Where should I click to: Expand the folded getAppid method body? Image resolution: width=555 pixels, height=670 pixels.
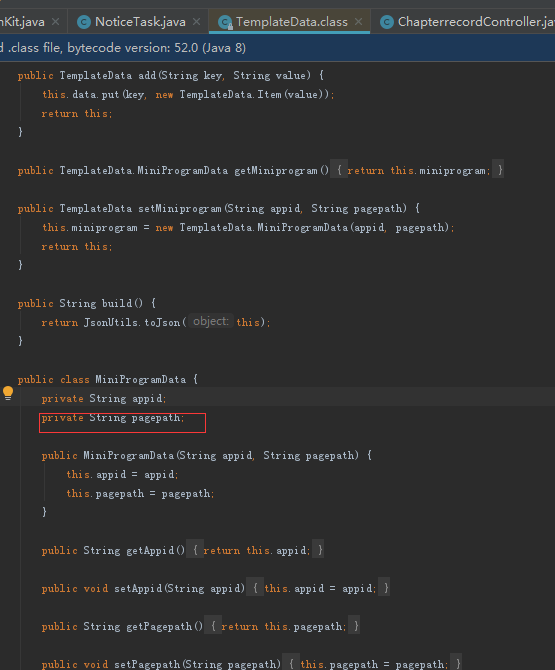(195, 550)
